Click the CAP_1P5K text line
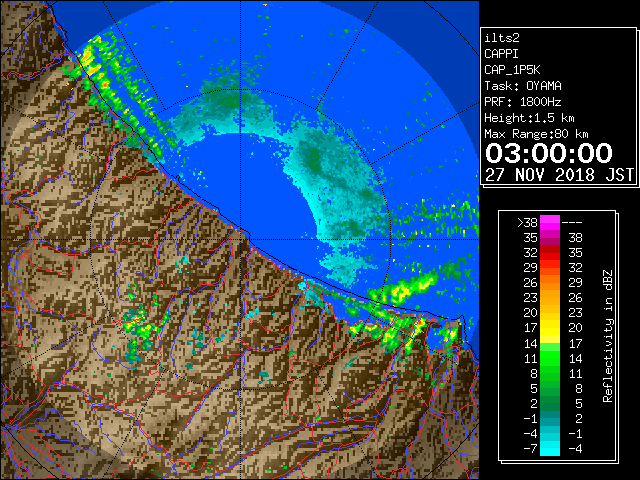Image resolution: width=640 pixels, height=480 pixels. point(512,70)
